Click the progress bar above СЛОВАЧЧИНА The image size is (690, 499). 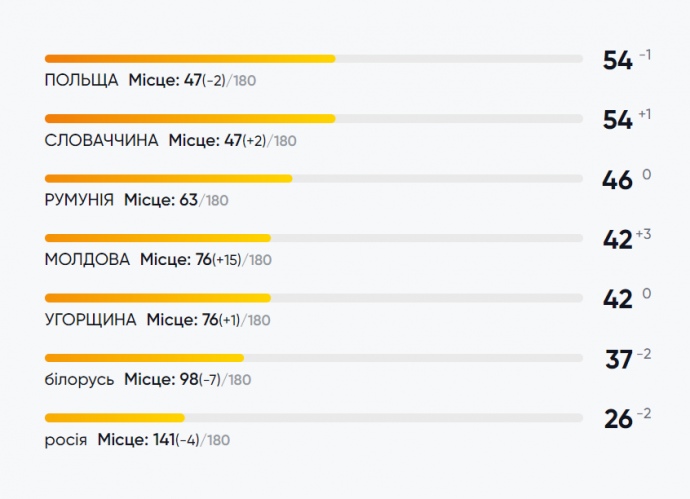[x=314, y=118]
